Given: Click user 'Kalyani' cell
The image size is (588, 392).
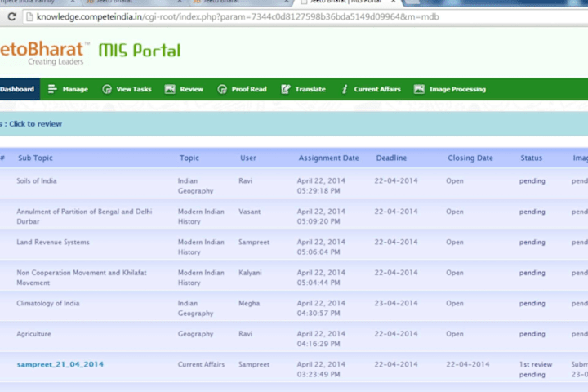Looking at the screenshot, I should pos(250,273).
